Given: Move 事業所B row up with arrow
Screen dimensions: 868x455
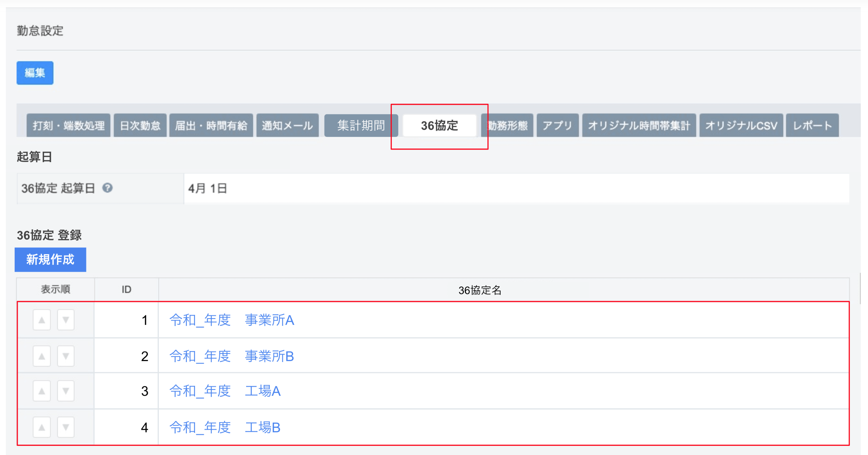Looking at the screenshot, I should tap(42, 356).
